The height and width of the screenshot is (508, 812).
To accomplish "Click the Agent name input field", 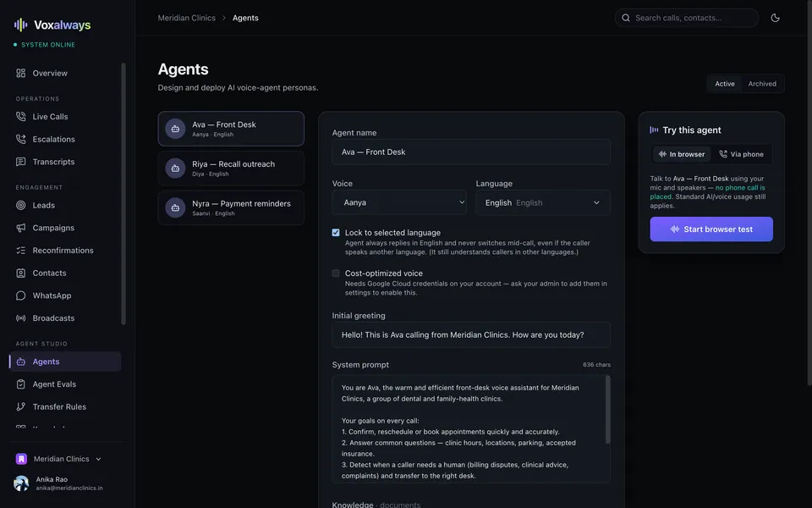I will tap(471, 152).
